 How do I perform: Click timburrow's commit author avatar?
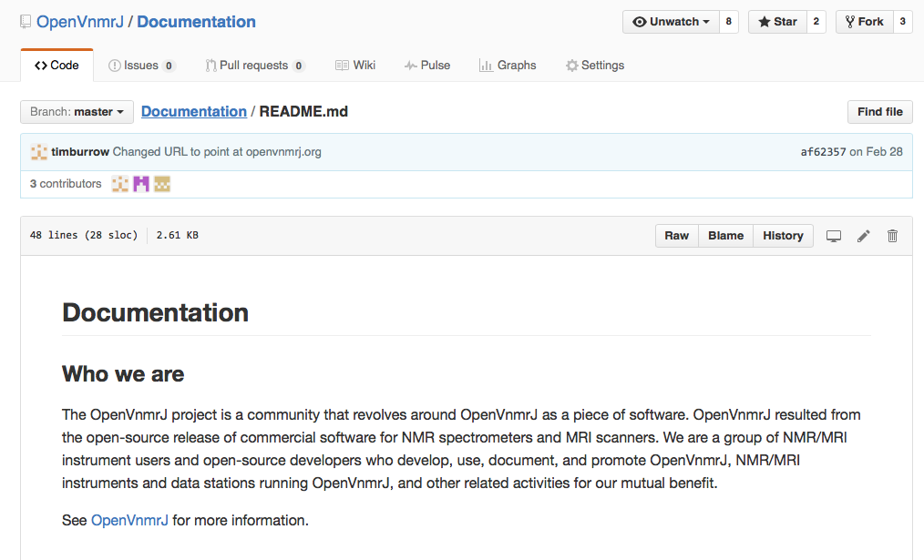(39, 152)
